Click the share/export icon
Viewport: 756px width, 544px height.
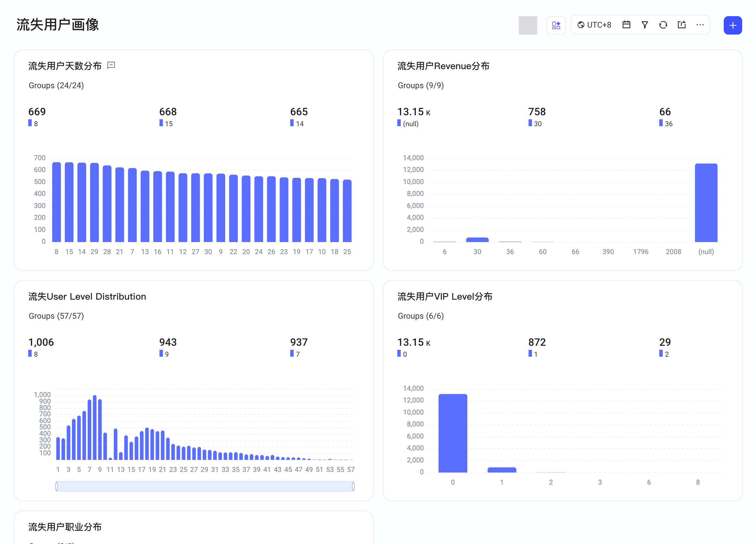[x=681, y=25]
